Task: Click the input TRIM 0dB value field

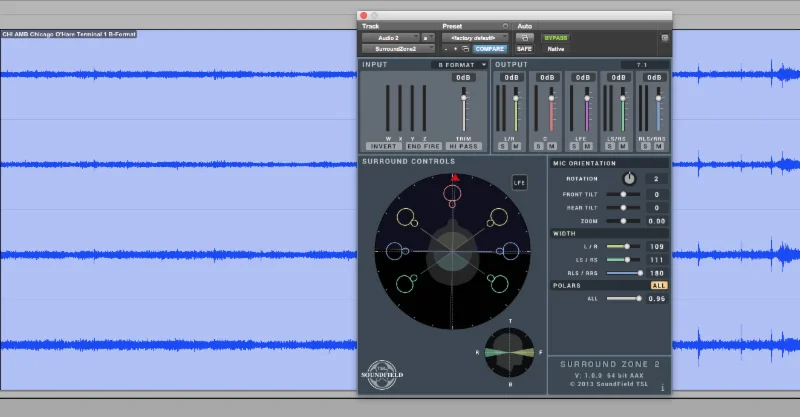Action: pos(463,78)
